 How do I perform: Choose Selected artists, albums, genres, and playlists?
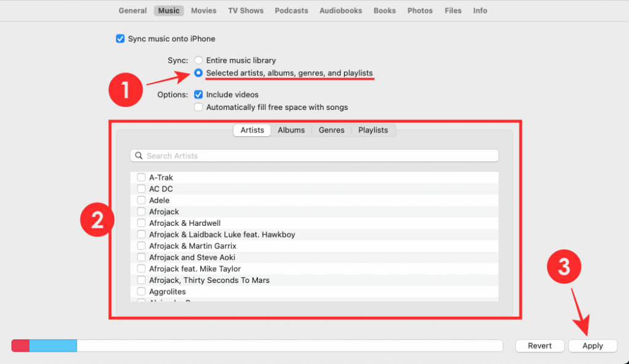(x=198, y=73)
